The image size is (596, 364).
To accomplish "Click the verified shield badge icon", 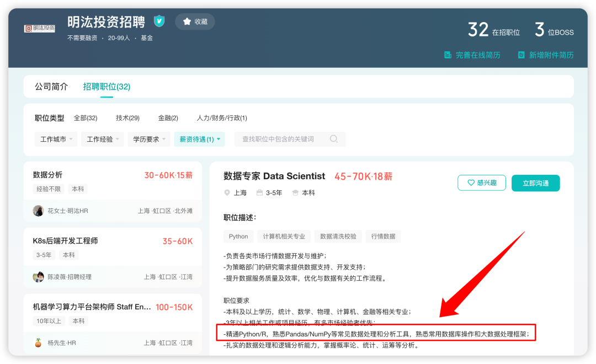I will pyautogui.click(x=159, y=21).
